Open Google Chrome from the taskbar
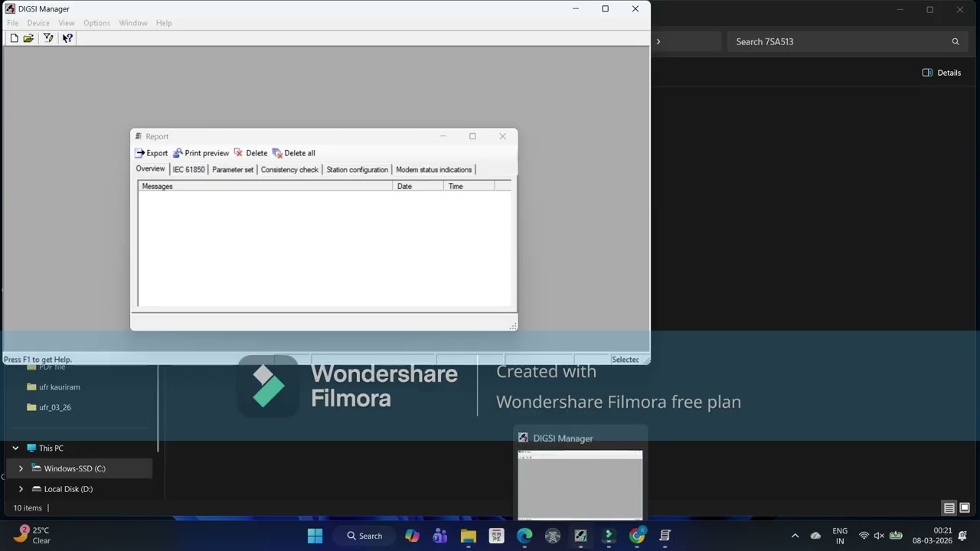 pos(637,536)
